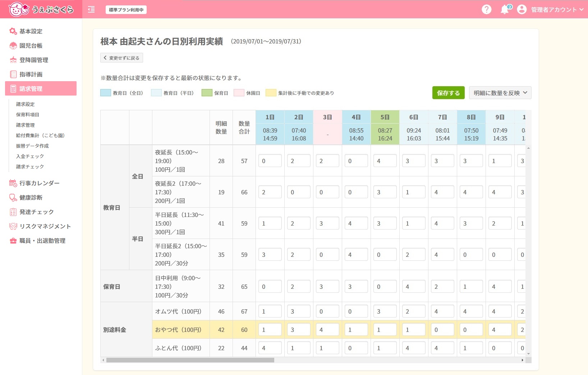
Task: Click the 数量合計 column header
Action: click(244, 128)
